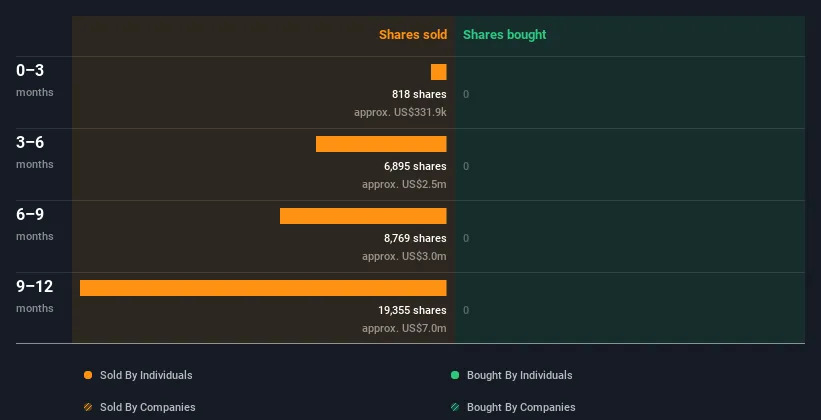Click the Shares sold column header

(x=412, y=35)
